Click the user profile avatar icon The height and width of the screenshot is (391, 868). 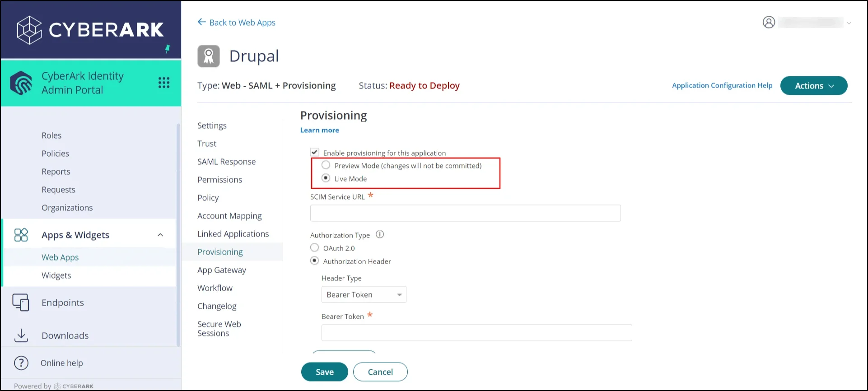(769, 22)
